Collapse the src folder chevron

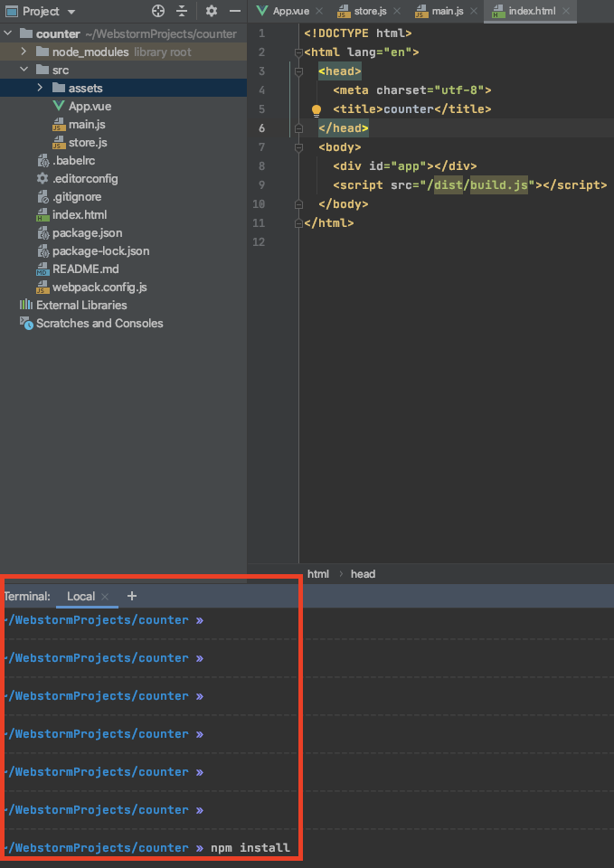[24, 70]
